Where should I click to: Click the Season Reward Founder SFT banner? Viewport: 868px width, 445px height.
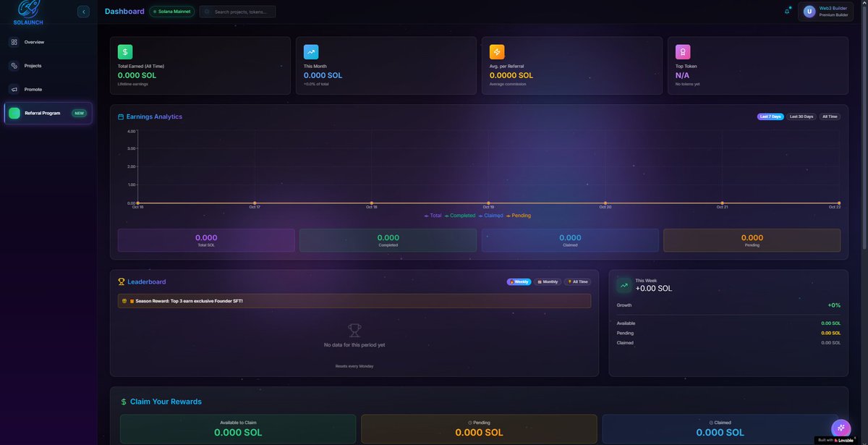click(354, 300)
